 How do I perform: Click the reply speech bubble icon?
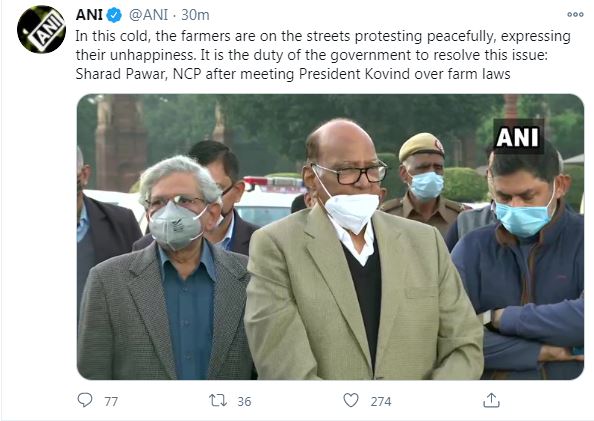[x=84, y=400]
